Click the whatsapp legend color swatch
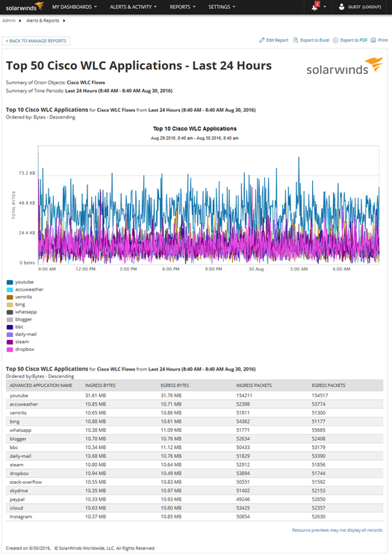 point(10,312)
